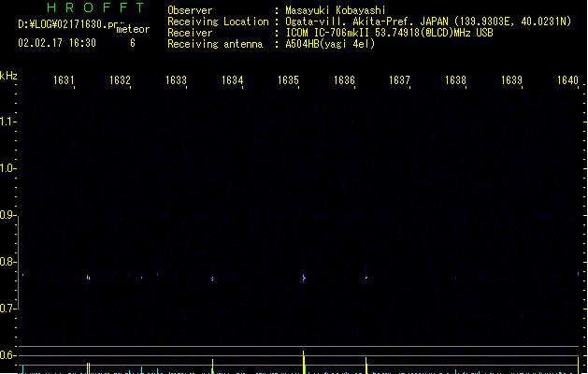Click the Observer label
Image resolution: width=588 pixels, height=374 pixels.
tap(190, 10)
